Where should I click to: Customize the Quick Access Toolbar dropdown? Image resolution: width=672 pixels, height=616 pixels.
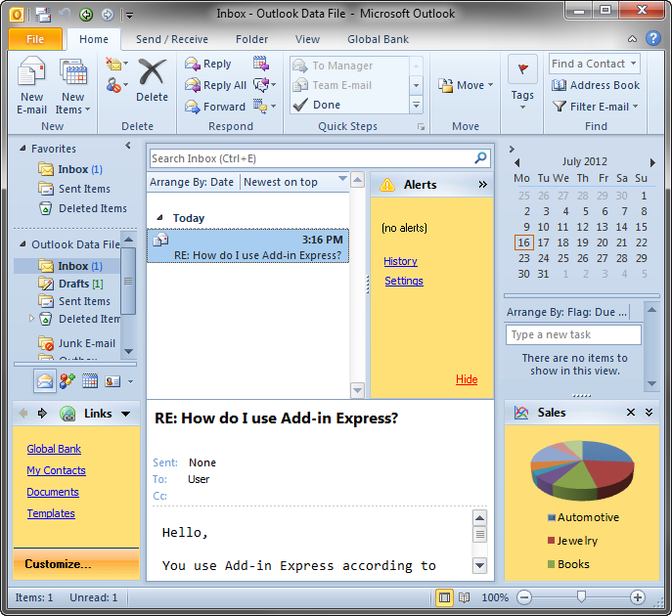[129, 16]
